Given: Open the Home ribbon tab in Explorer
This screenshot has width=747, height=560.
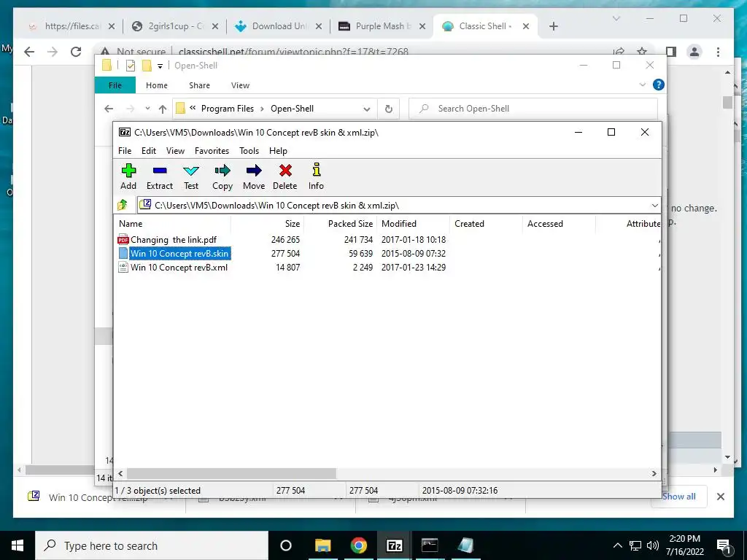Looking at the screenshot, I should click(157, 85).
